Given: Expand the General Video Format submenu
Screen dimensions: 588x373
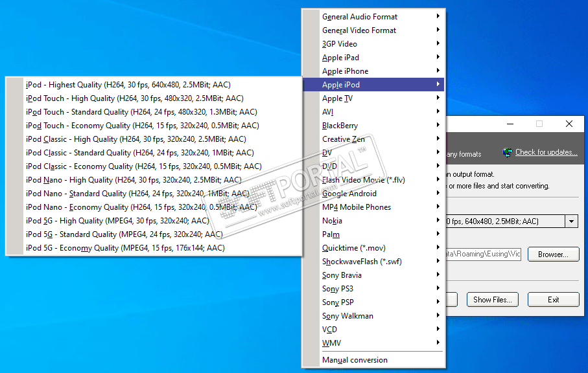Looking at the screenshot, I should pyautogui.click(x=373, y=30).
